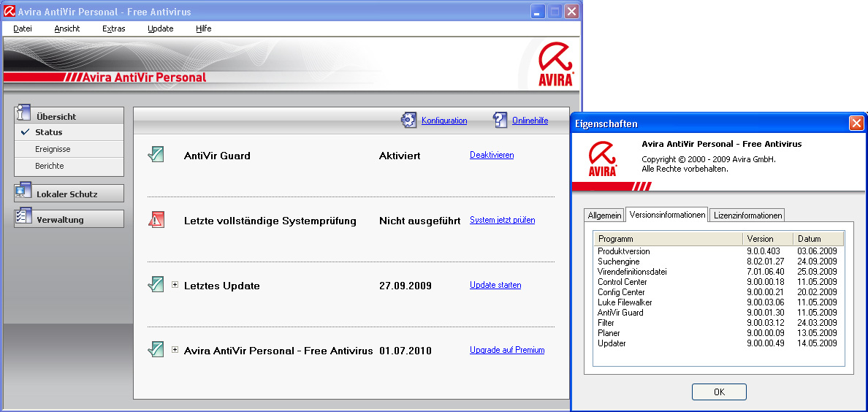868x412 pixels.
Task: Select the Suchengine row
Action: 718,262
